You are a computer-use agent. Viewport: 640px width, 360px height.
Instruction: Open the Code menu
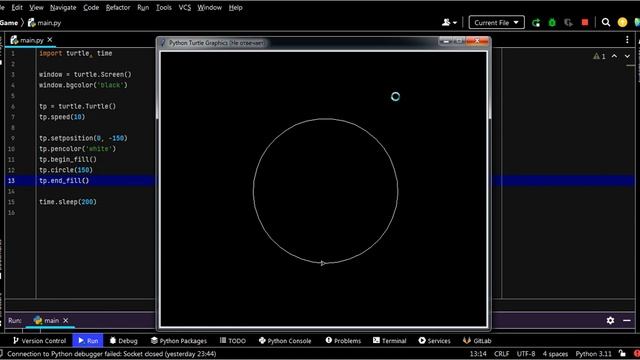click(x=91, y=7)
